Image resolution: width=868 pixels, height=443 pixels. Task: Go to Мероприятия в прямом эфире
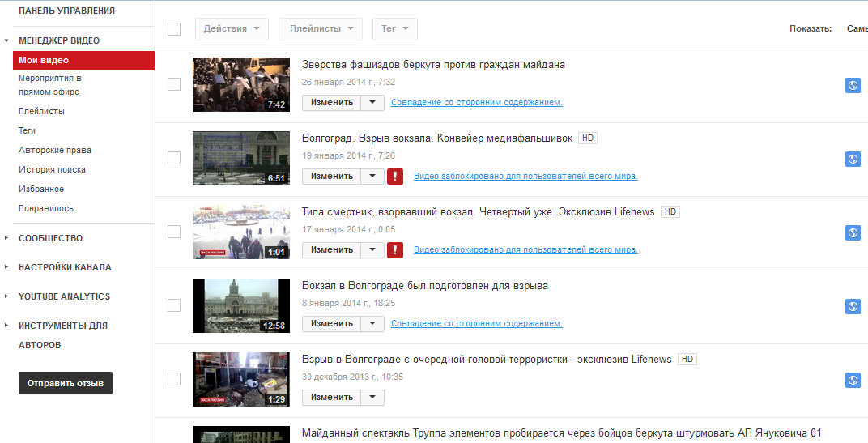(x=50, y=85)
